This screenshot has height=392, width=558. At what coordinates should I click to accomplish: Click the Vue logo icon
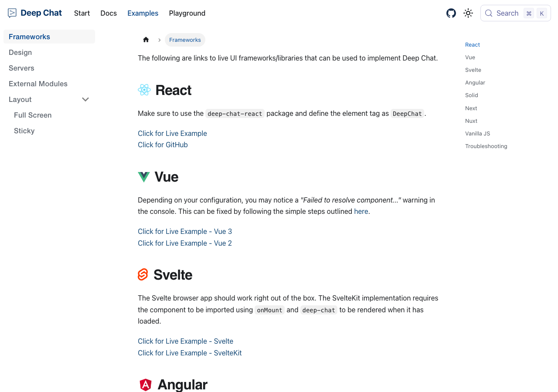pyautogui.click(x=144, y=177)
